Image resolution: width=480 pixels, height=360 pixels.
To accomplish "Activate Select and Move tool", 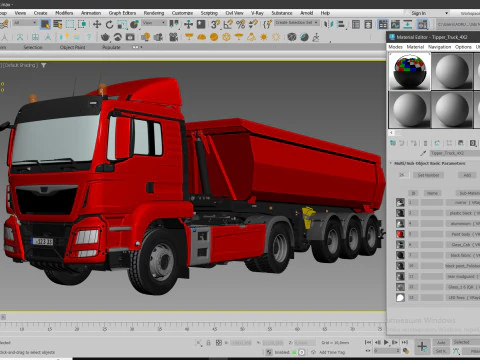I will click(97, 24).
